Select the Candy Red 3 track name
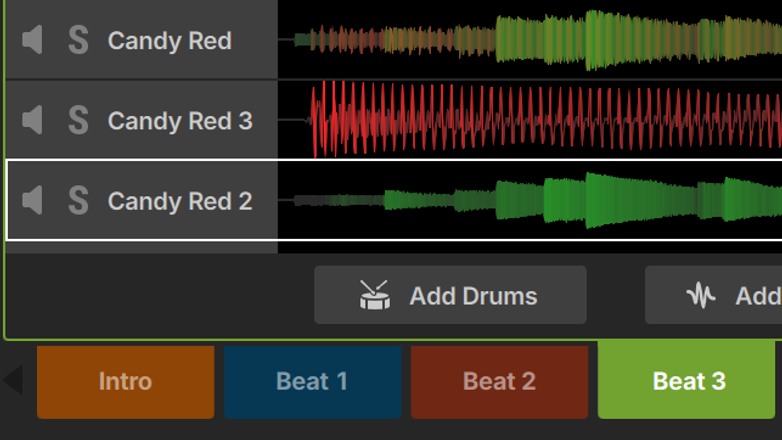The width and height of the screenshot is (782, 440). 180,121
